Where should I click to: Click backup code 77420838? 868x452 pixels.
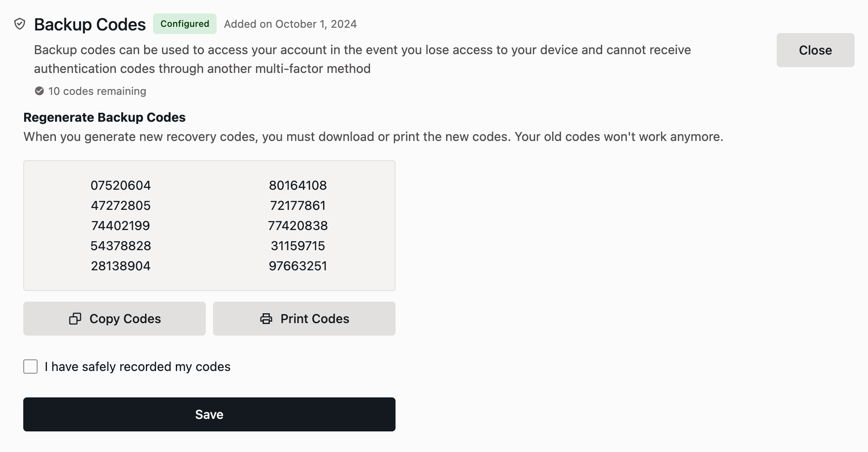(x=298, y=226)
